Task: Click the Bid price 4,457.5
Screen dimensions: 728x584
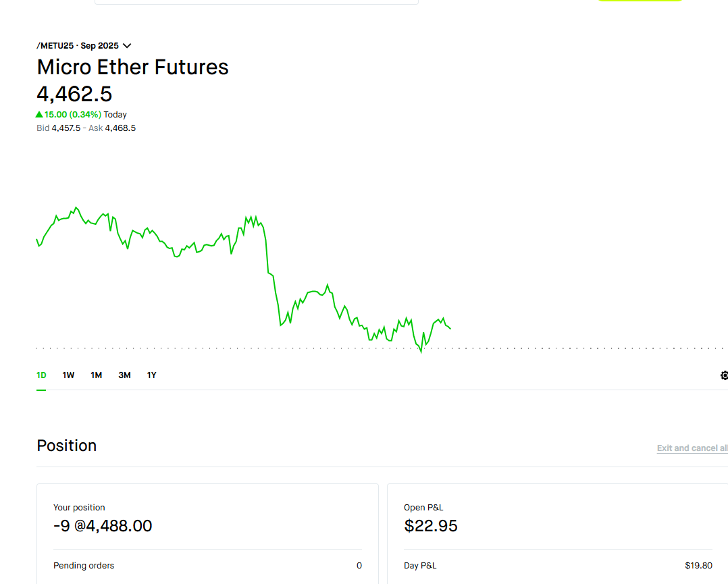Action: 66,128
